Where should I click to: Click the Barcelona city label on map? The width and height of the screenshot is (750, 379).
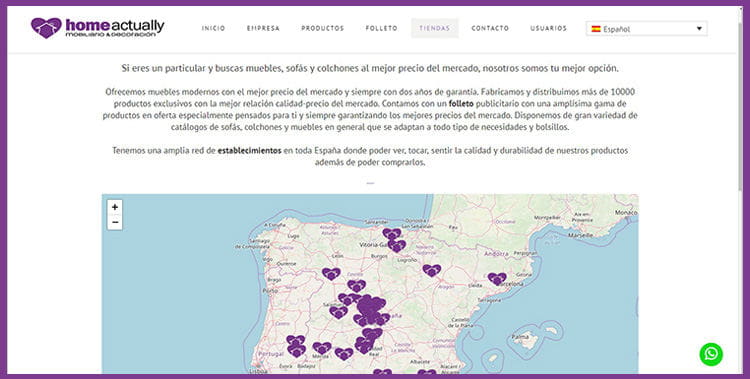coord(511,284)
